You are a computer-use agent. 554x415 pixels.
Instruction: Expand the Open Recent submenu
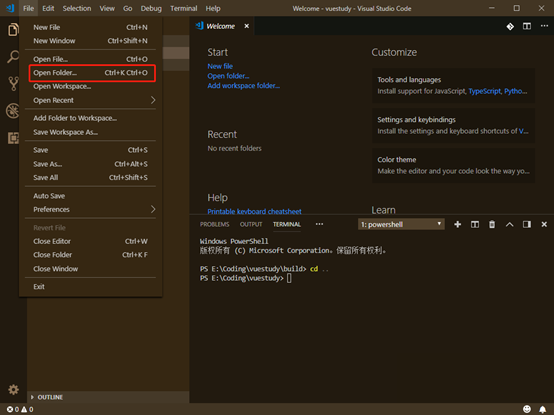click(90, 100)
